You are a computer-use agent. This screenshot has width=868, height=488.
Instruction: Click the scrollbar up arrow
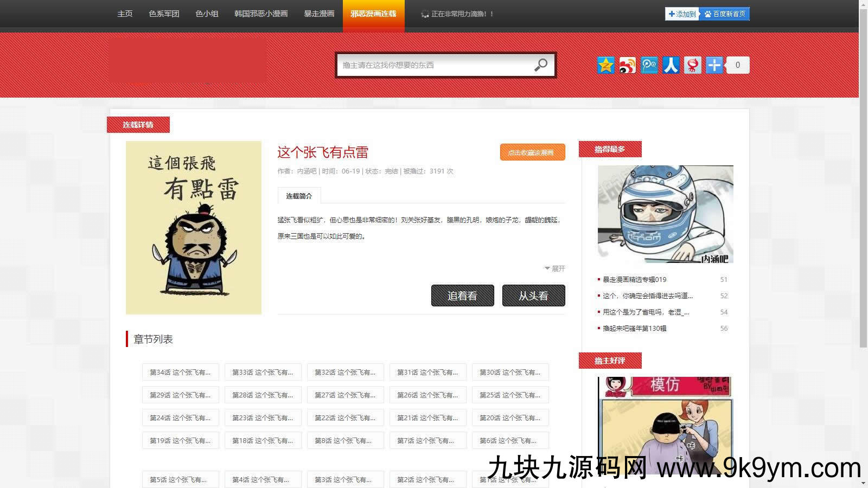(x=864, y=4)
